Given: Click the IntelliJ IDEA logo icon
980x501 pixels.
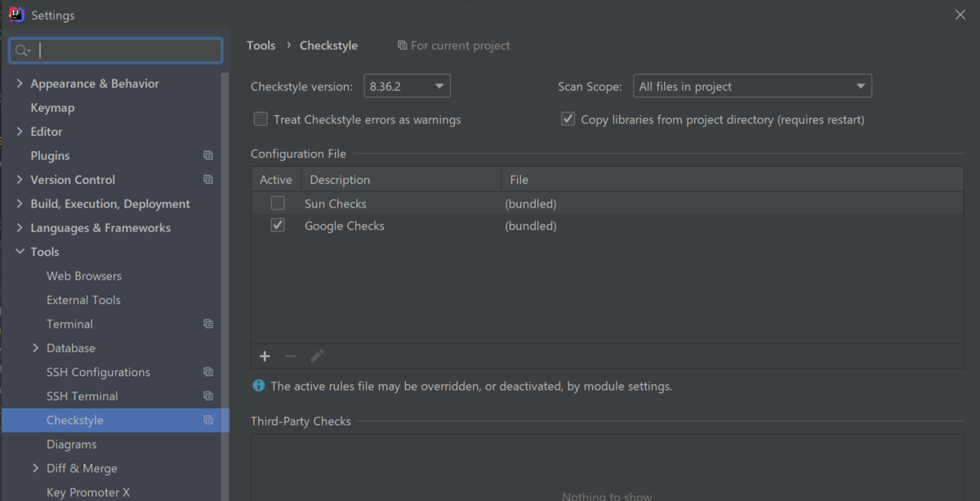Looking at the screenshot, I should pyautogui.click(x=16, y=15).
